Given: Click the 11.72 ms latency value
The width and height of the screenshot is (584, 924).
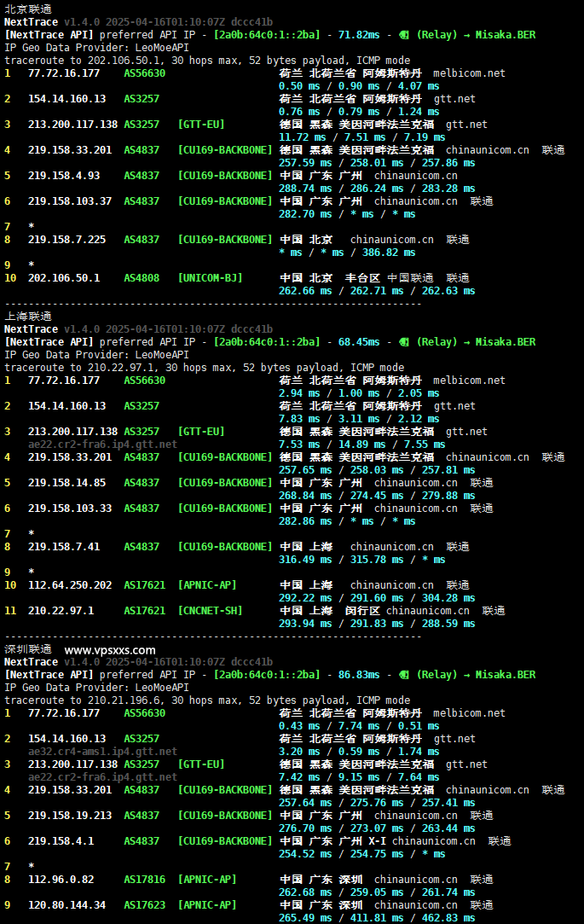Looking at the screenshot, I should pyautogui.click(x=302, y=137).
